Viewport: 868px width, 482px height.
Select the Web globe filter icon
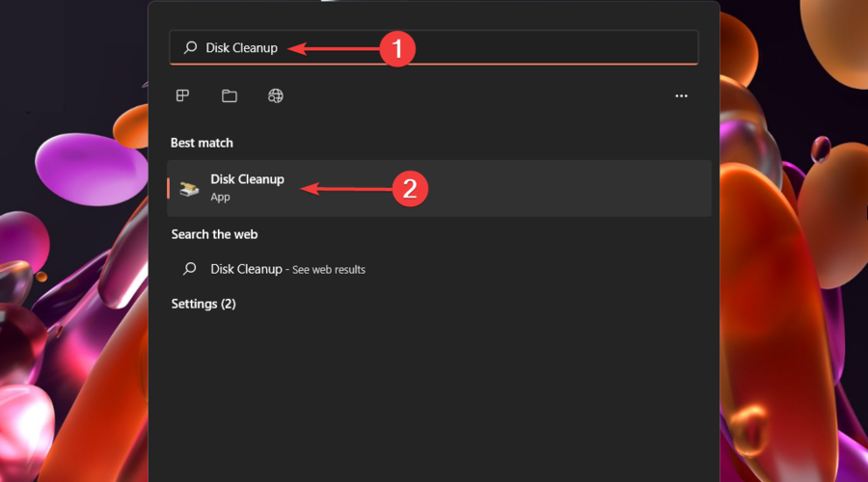(x=276, y=95)
